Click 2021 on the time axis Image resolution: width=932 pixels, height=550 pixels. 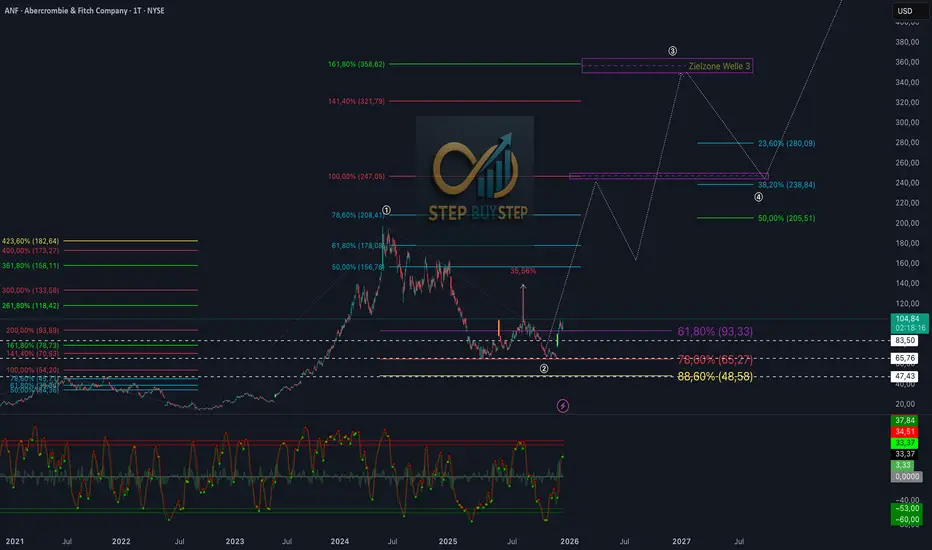15,542
